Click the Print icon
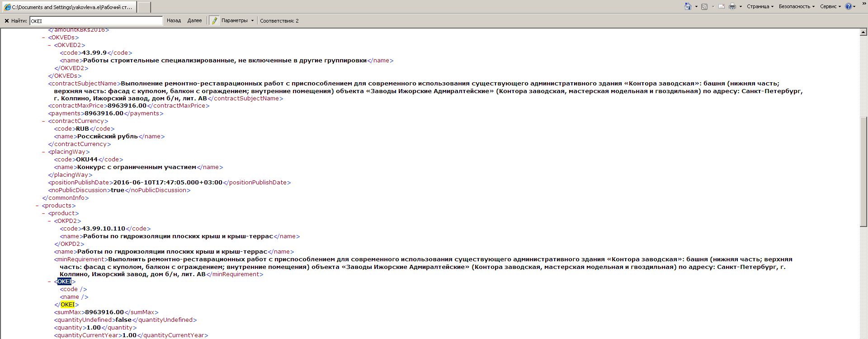Viewport: 868px width, 339px height. tap(732, 6)
